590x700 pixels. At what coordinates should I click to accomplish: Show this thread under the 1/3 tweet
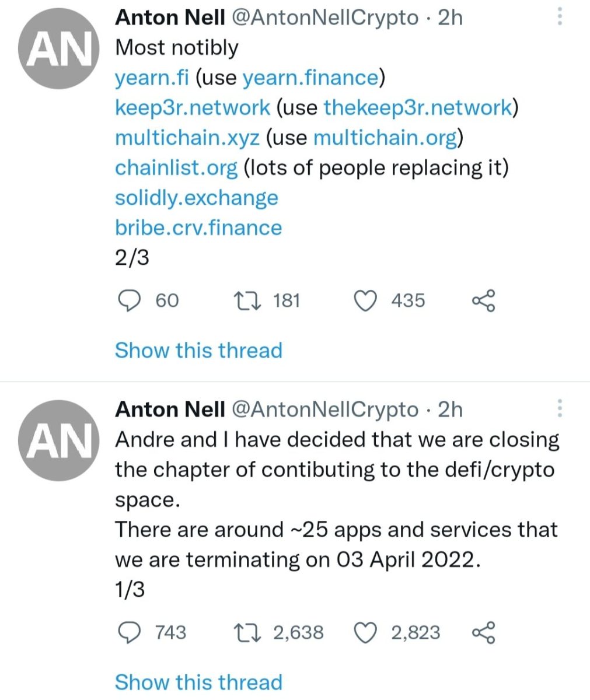click(198, 682)
